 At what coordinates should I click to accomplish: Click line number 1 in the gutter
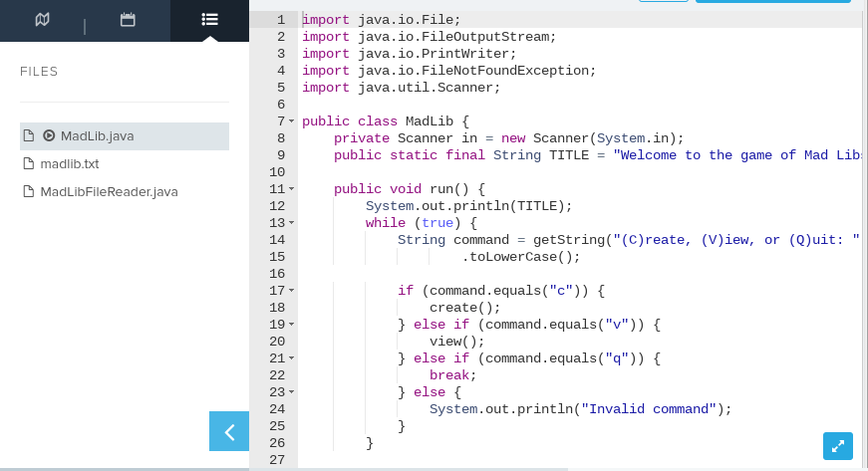[281, 20]
